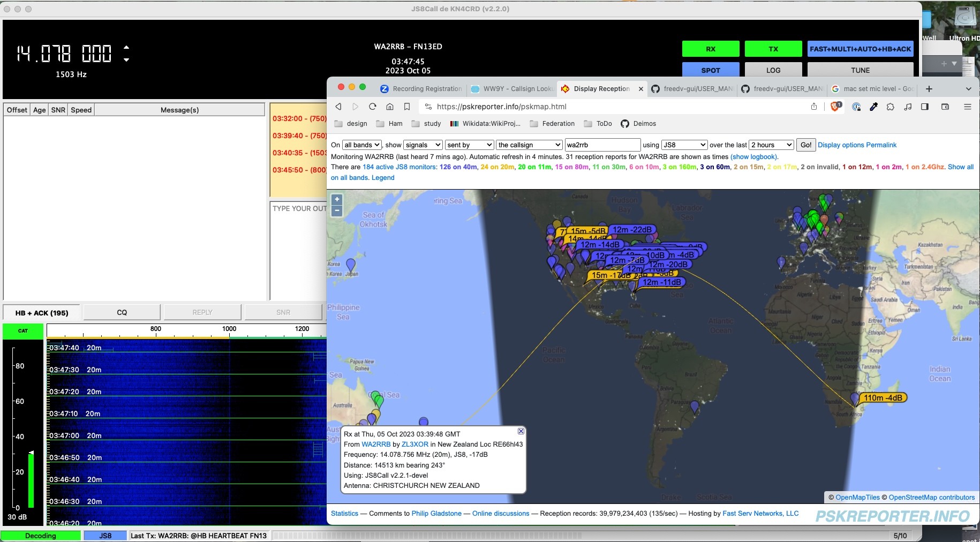Open the browser extensions puzzle icon
The height and width of the screenshot is (542, 980).
tap(890, 107)
